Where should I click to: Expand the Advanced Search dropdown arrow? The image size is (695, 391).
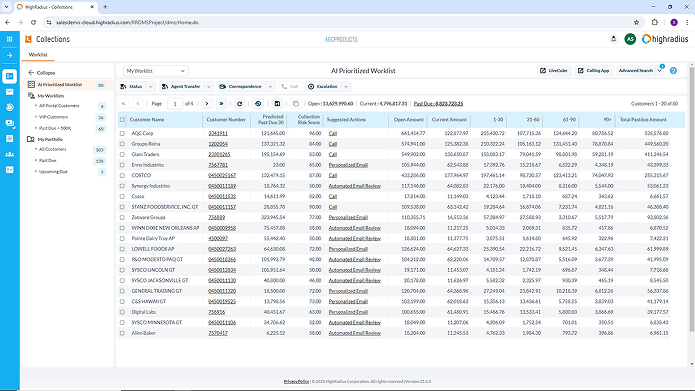pos(660,70)
